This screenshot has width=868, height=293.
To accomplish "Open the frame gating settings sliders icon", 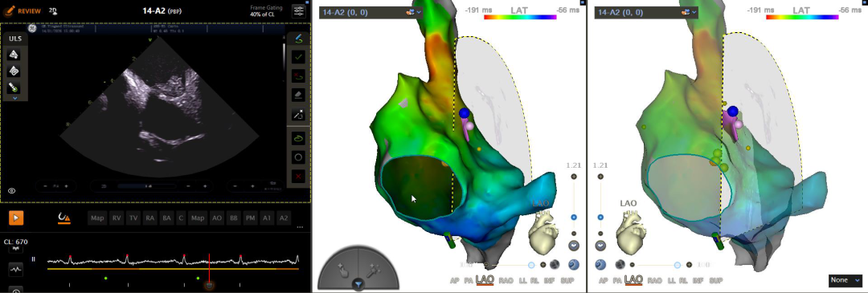I will [x=299, y=11].
